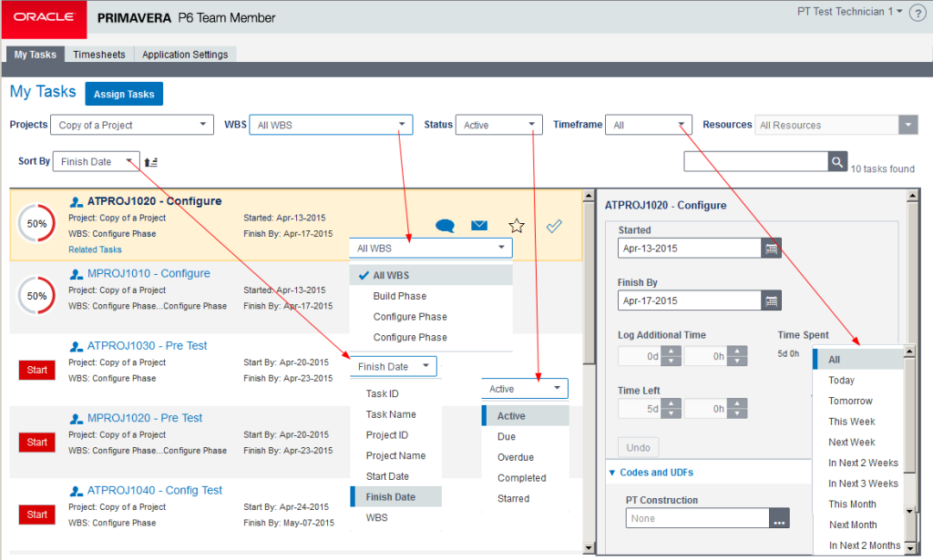933x560 pixels.
Task: Click the task search input field
Action: (756, 162)
